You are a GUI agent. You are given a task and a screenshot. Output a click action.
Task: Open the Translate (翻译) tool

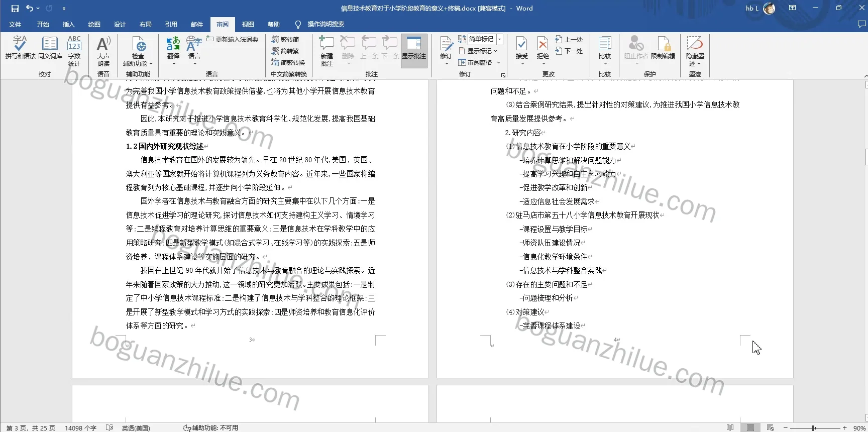[173, 51]
